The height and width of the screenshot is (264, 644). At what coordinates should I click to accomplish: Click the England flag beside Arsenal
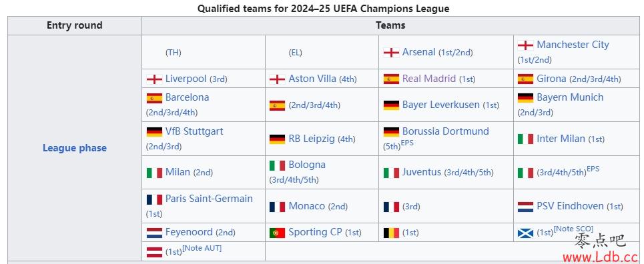tap(391, 53)
